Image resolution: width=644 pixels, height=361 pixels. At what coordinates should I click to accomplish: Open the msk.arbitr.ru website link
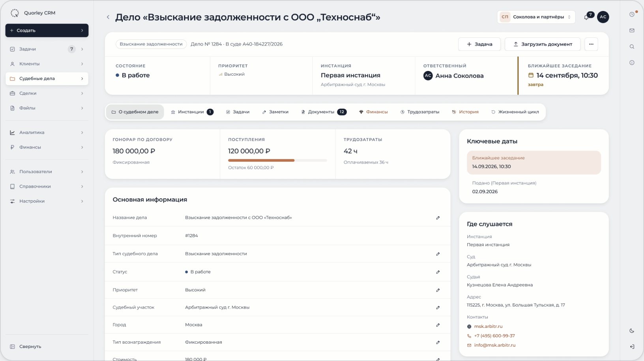(488, 326)
